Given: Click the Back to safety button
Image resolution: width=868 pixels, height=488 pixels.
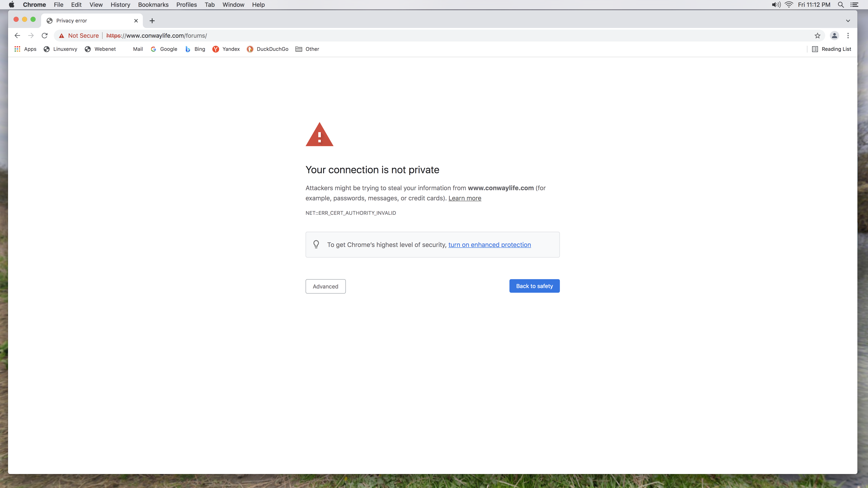Looking at the screenshot, I should point(534,286).
